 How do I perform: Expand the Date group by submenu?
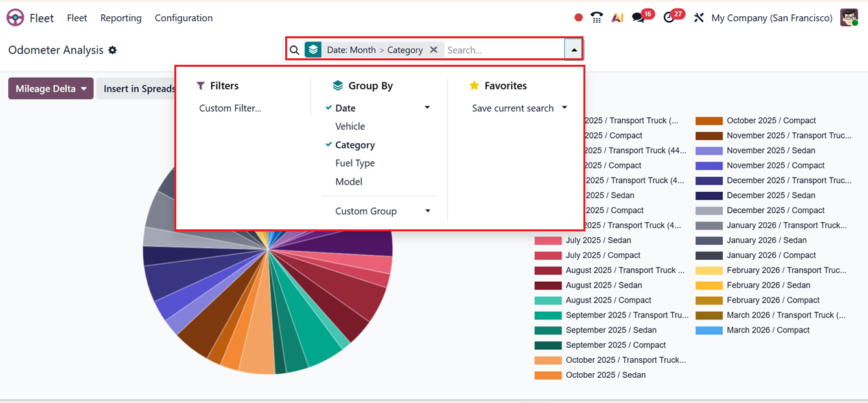point(427,108)
